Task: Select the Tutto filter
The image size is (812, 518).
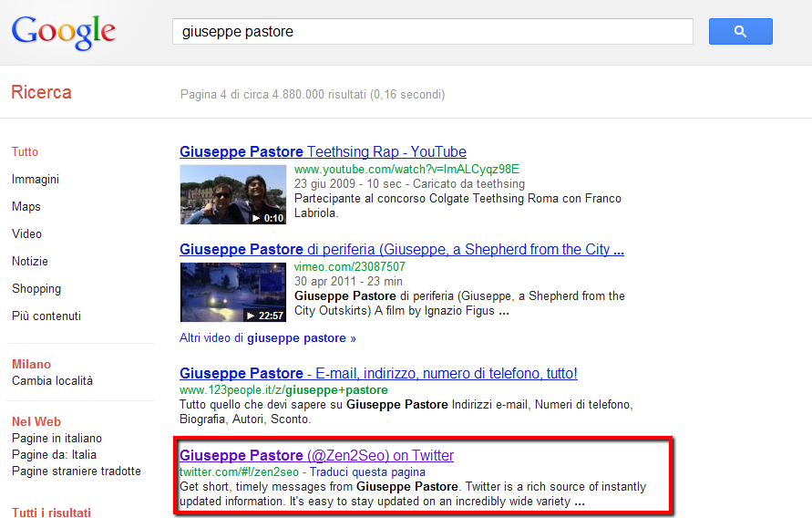Action: click(26, 152)
